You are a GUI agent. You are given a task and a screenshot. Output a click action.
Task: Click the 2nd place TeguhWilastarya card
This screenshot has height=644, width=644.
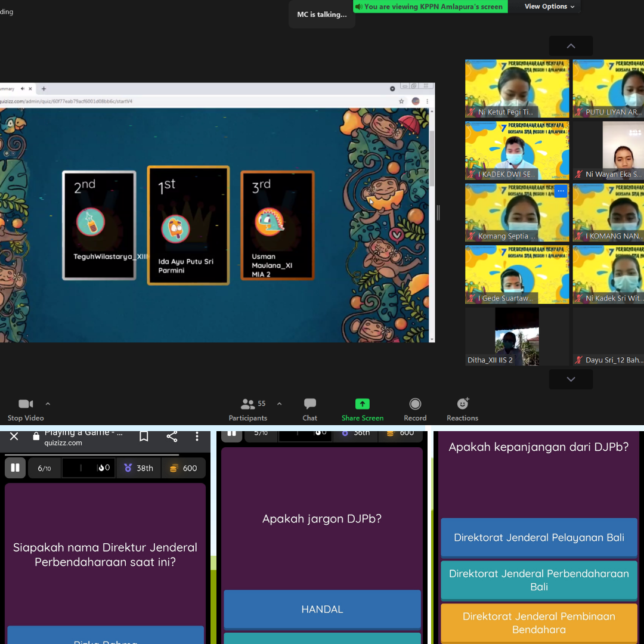(99, 225)
